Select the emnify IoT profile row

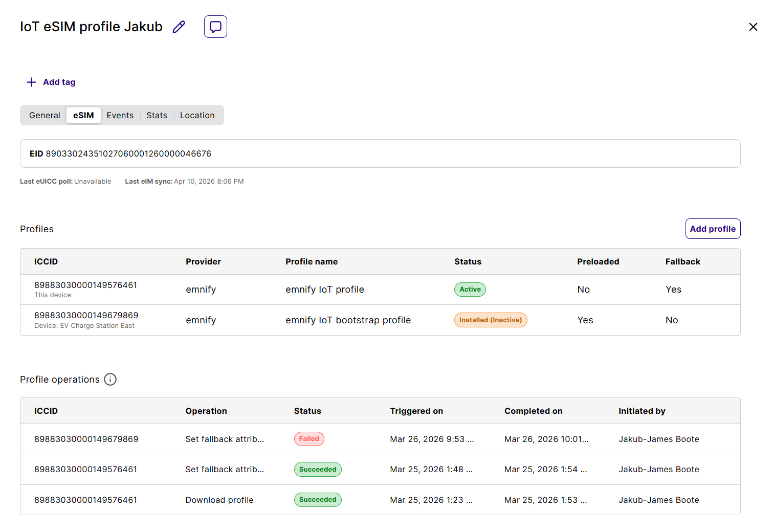point(324,290)
